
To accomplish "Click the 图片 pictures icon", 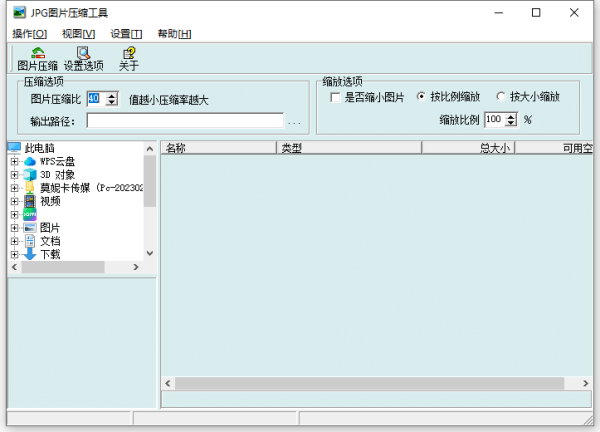I will (30, 228).
